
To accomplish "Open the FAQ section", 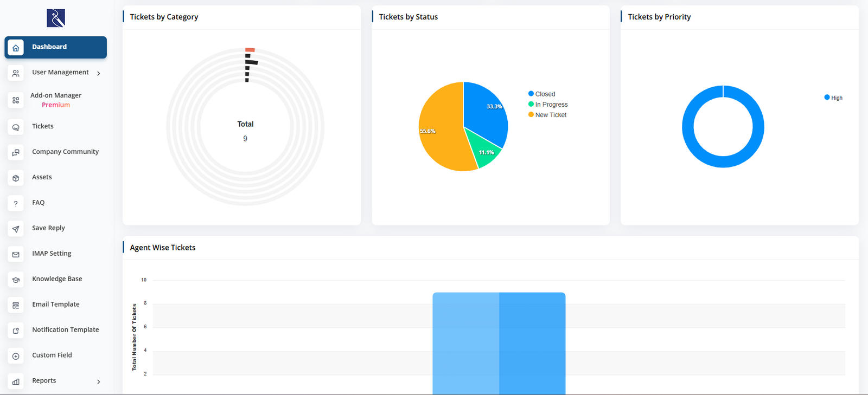I will click(x=38, y=203).
